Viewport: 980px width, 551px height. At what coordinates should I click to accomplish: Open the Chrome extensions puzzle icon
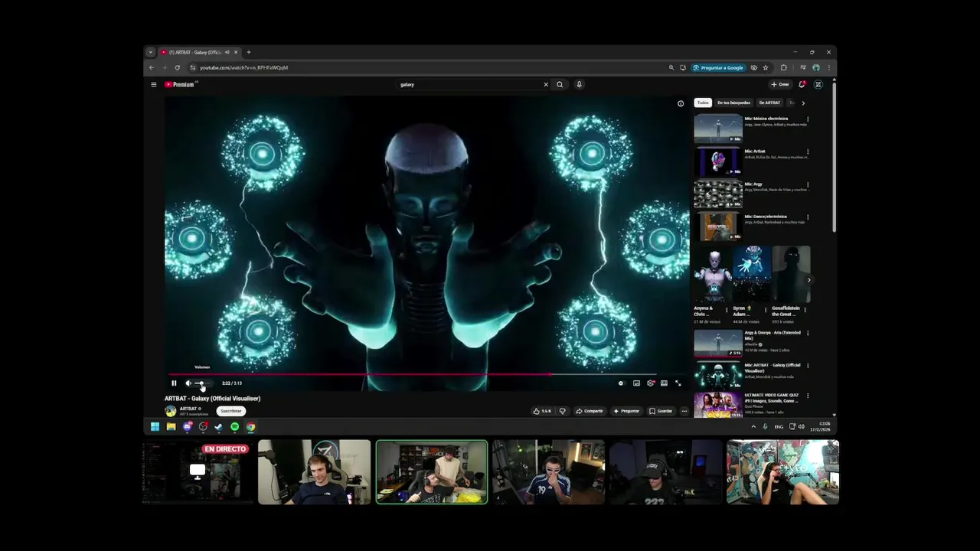tap(783, 67)
